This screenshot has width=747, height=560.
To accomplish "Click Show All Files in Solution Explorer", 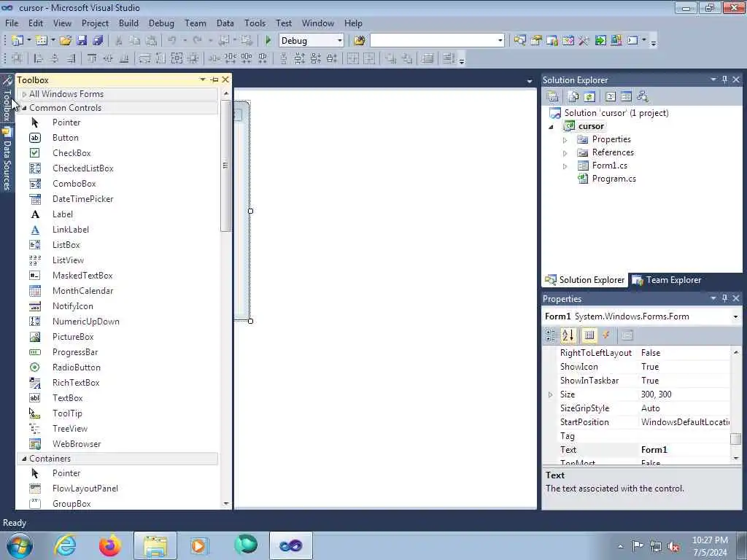I will [x=573, y=97].
